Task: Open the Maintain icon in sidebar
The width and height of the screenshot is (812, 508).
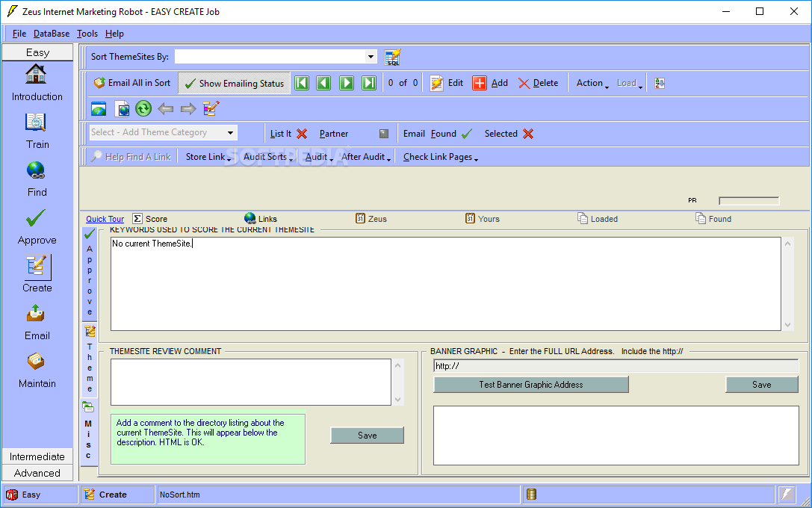Action: pos(36,362)
